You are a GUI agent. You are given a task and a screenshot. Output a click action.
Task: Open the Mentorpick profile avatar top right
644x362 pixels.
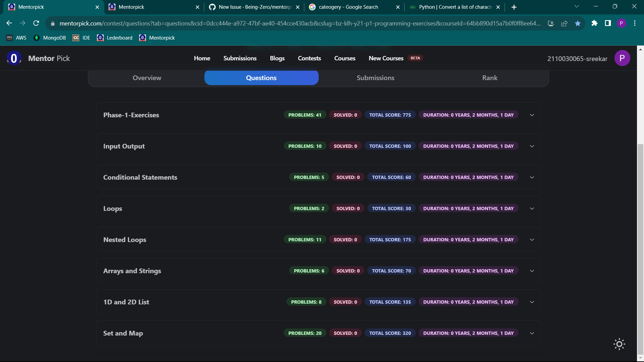coord(622,58)
